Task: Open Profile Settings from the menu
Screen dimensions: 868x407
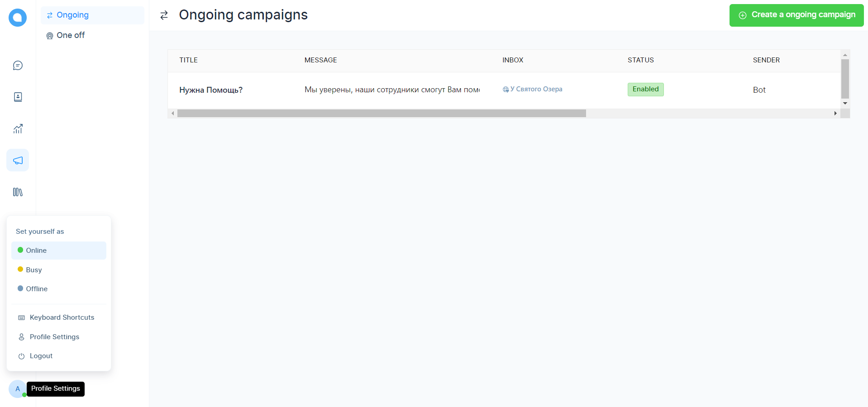Action: point(54,336)
